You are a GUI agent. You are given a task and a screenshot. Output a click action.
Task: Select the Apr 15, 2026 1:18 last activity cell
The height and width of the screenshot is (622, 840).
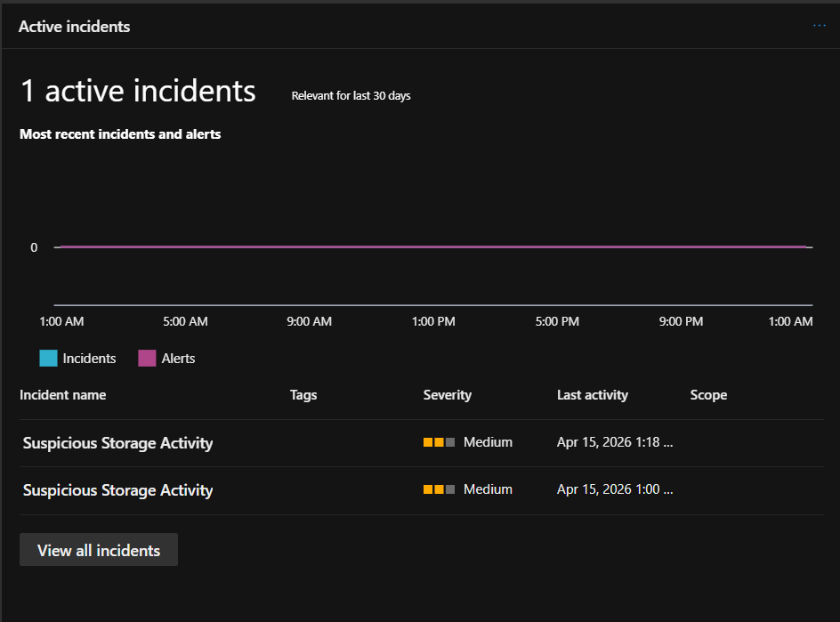coord(614,442)
